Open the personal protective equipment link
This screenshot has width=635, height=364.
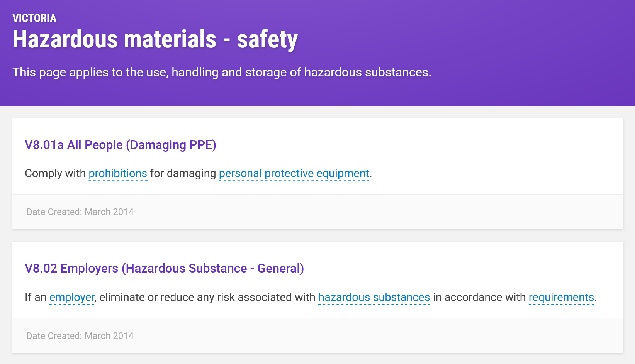[x=294, y=174]
